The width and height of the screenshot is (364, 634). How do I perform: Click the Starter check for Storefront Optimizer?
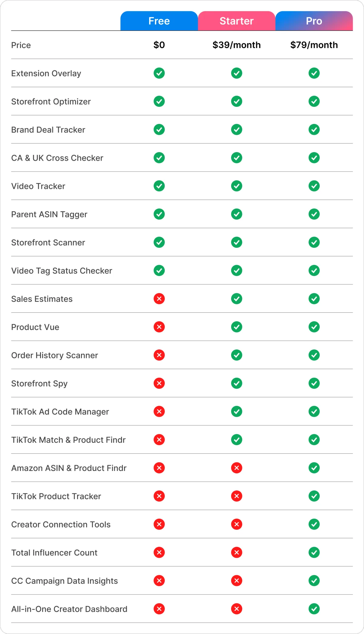click(x=237, y=101)
